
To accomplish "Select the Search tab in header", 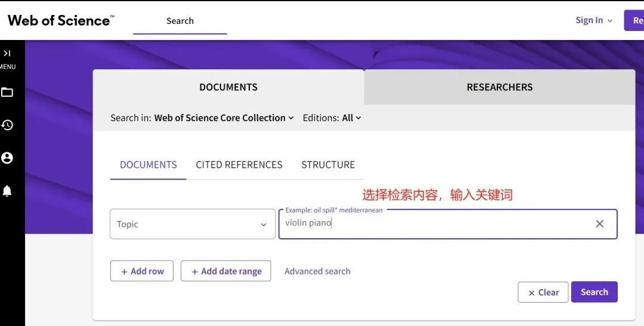I will coord(180,21).
